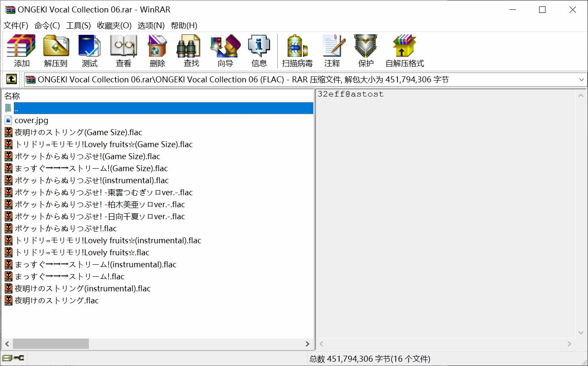Click the file list horizontal scrollbar thumb
The width and height of the screenshot is (588, 366).
tap(51, 344)
